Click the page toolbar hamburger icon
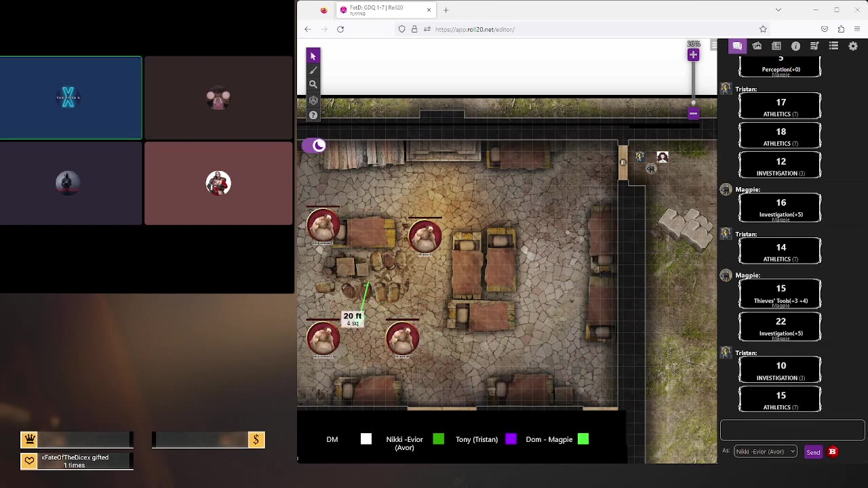The width and height of the screenshot is (868, 488). tap(713, 45)
